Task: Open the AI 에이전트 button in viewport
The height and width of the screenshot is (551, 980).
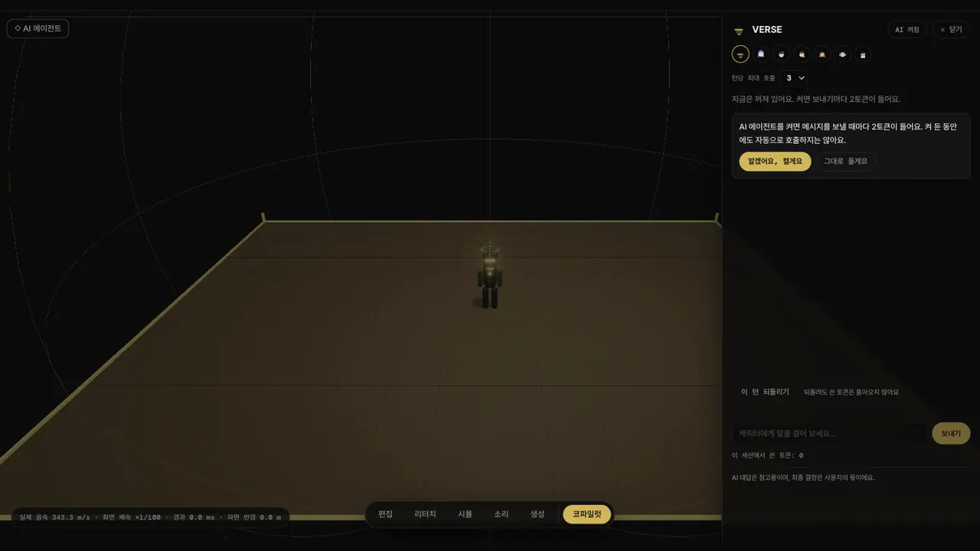Action: pyautogui.click(x=38, y=28)
